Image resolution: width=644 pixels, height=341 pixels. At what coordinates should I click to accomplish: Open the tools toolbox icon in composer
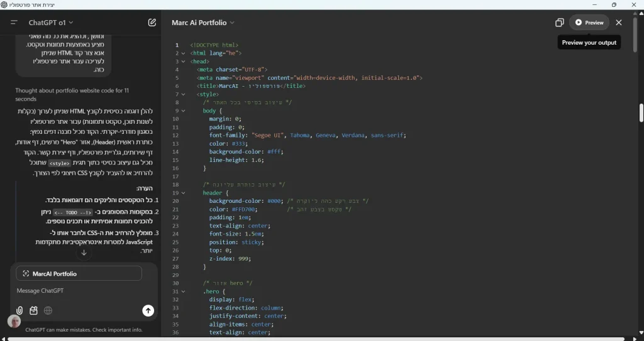(x=34, y=311)
